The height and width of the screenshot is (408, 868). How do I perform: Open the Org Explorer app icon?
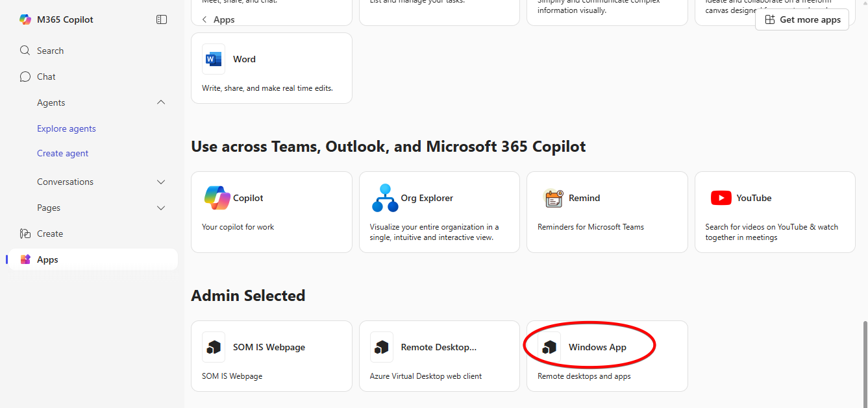click(x=384, y=198)
